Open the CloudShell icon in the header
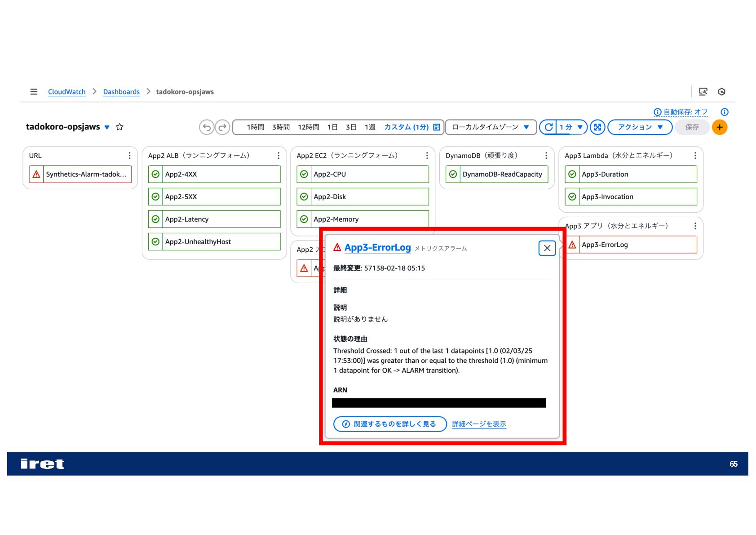Viewport: 756px width, 535px height. [x=703, y=92]
